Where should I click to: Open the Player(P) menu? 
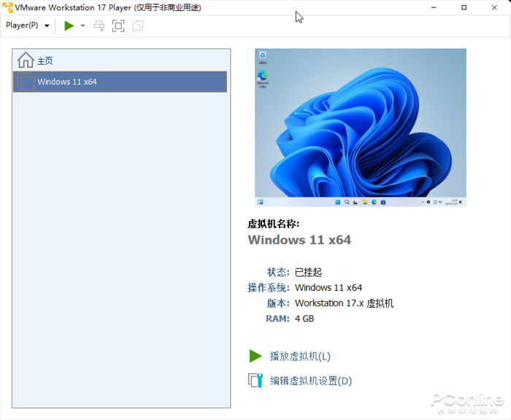click(x=28, y=26)
